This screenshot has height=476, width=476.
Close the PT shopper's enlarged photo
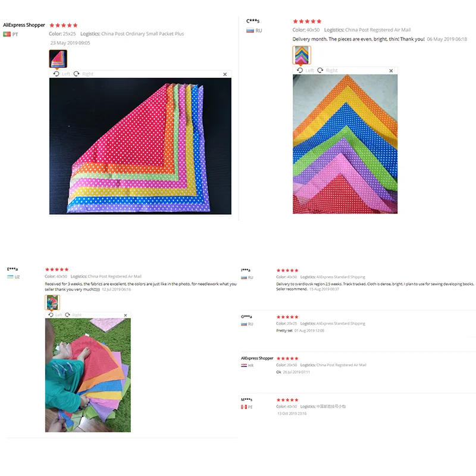coord(225,74)
